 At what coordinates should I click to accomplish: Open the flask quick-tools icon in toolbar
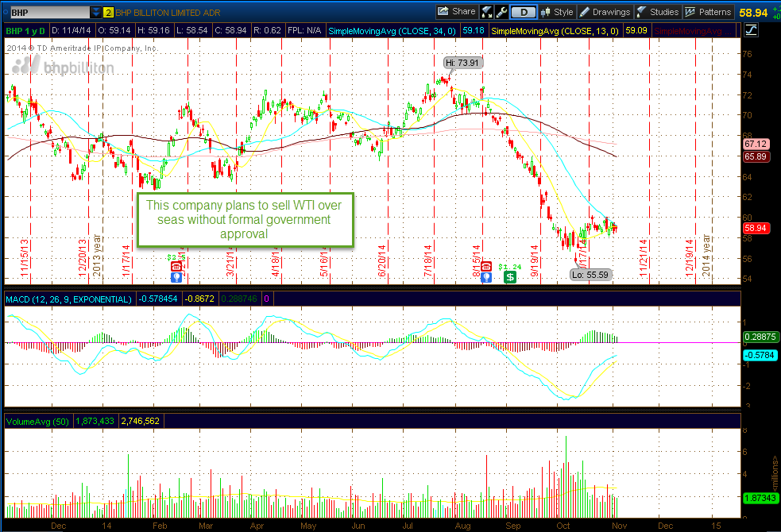pyautogui.click(x=486, y=12)
